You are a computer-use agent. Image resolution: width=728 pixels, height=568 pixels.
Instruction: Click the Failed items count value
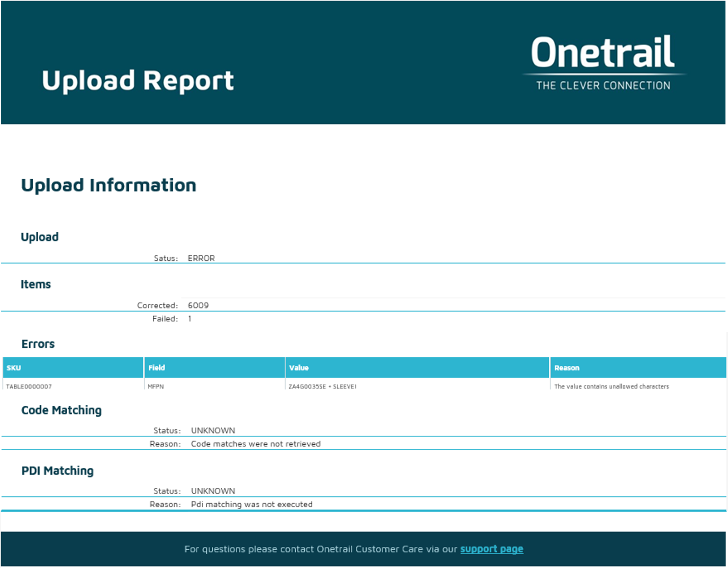189,319
